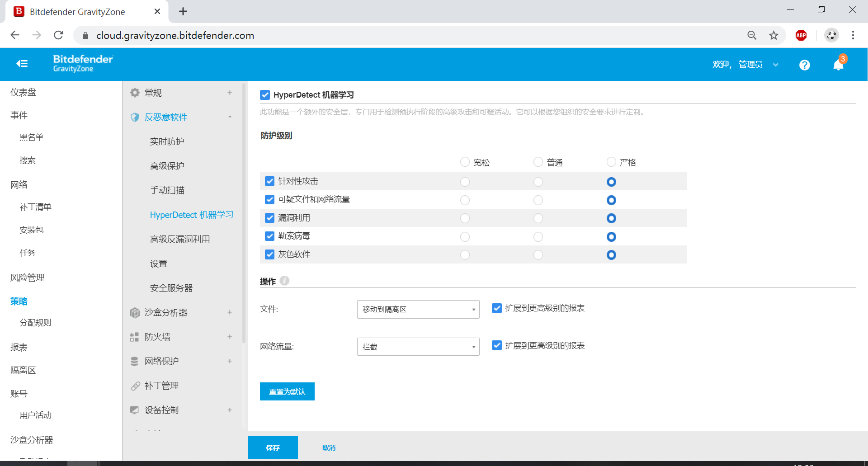
Task: Expand the 常规 section plus sign
Action: coord(230,93)
